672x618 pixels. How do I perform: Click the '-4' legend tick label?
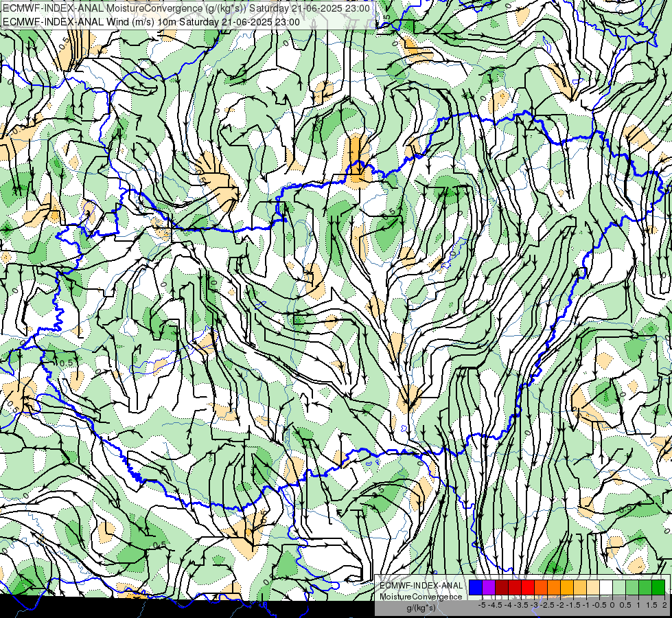(x=508, y=605)
